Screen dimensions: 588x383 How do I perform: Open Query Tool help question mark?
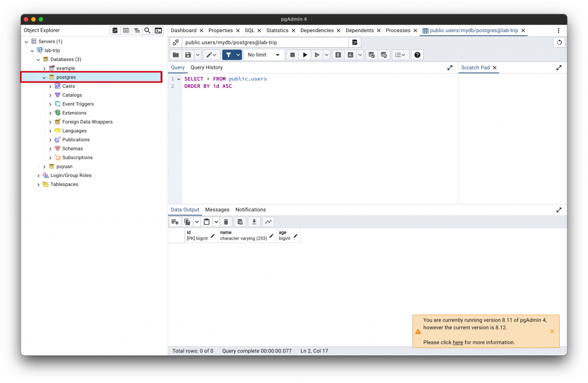pyautogui.click(x=417, y=55)
